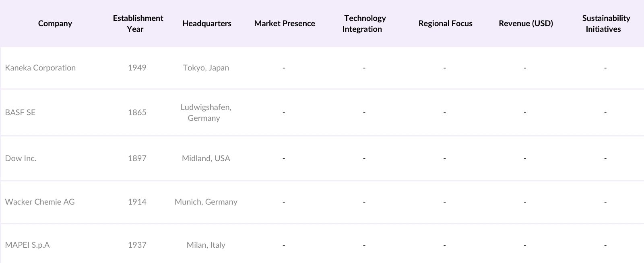Image resolution: width=644 pixels, height=263 pixels.
Task: Click the Revenue (USD) column header
Action: [526, 23]
